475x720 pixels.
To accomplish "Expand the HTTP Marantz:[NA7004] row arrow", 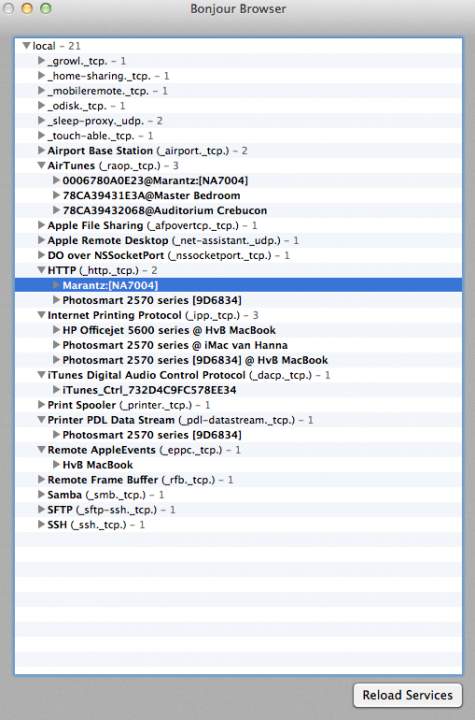I will [56, 285].
